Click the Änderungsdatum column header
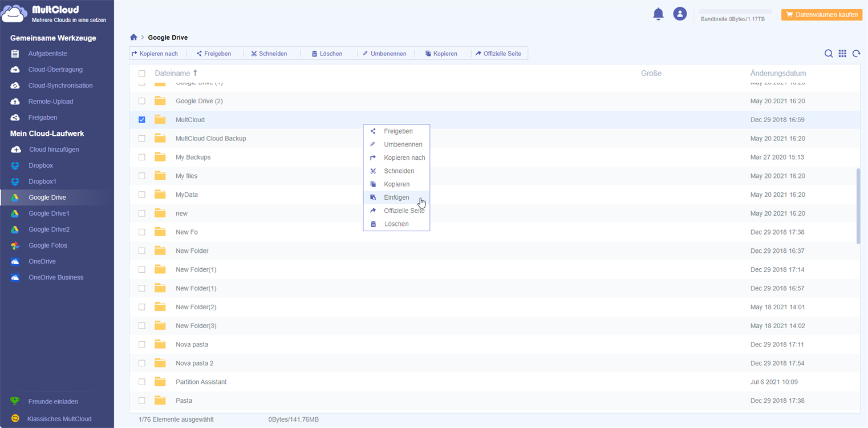 click(778, 74)
